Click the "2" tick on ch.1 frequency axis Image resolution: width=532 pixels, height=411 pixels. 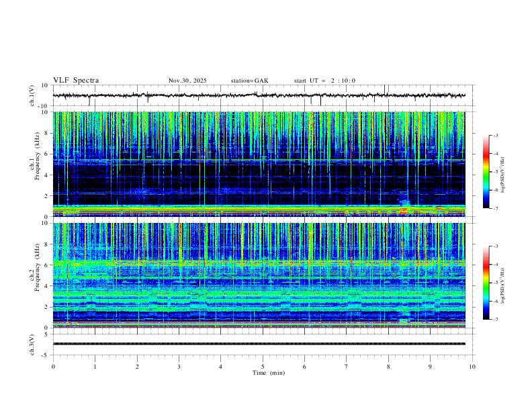pyautogui.click(x=46, y=195)
